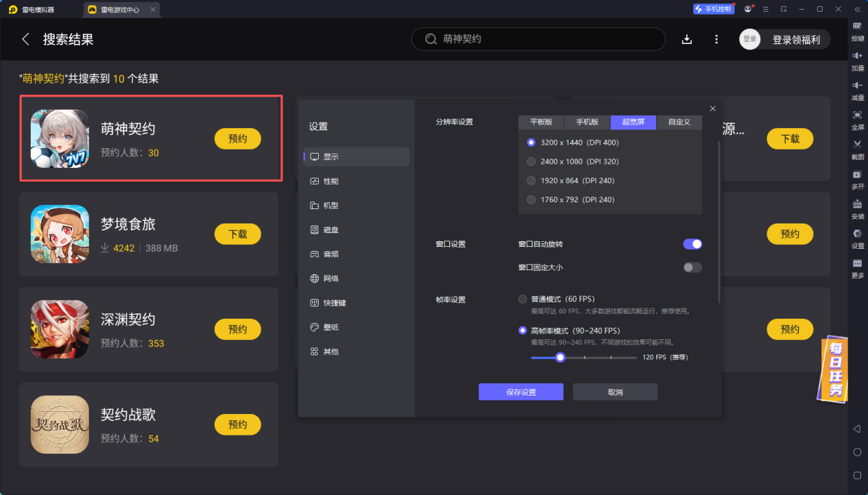Screen dimensions: 868x495
Task: Click 预约 for 萌神契约
Action: (x=238, y=138)
